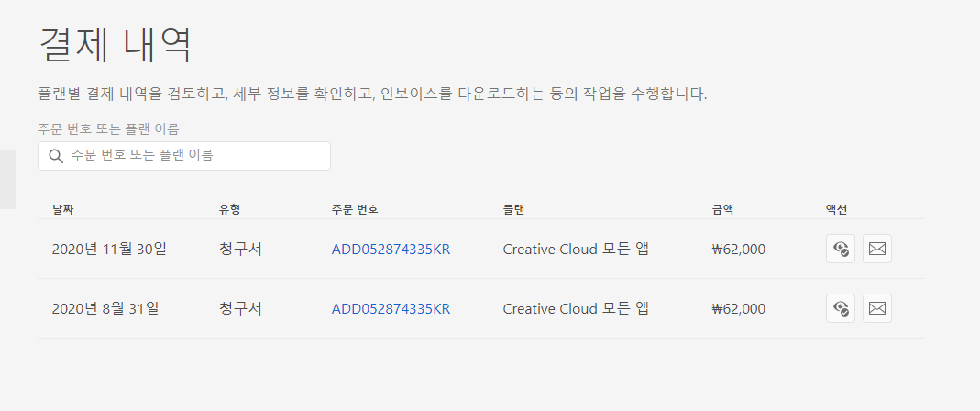This screenshot has width=980, height=411.
Task: Click the 결제 내역 page heading
Action: [x=115, y=45]
